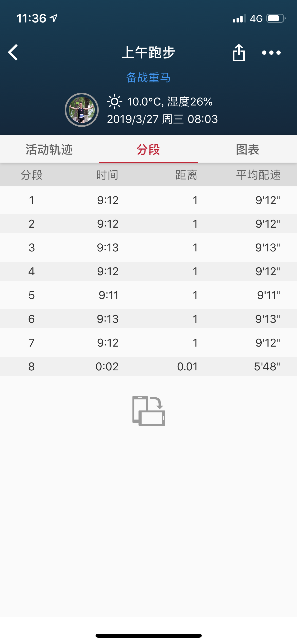Open the three-dot more options menu
The width and height of the screenshot is (297, 644).
[271, 53]
